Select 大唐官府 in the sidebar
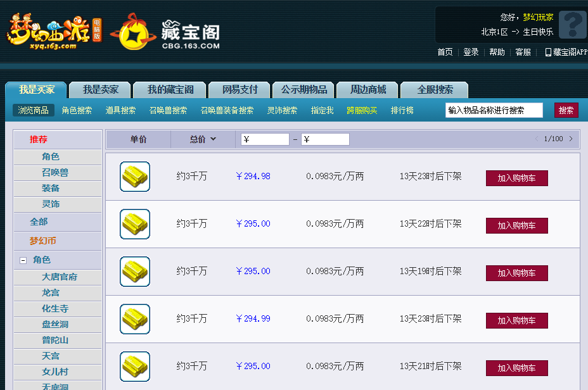Image resolution: width=588 pixels, height=390 pixels. click(60, 277)
